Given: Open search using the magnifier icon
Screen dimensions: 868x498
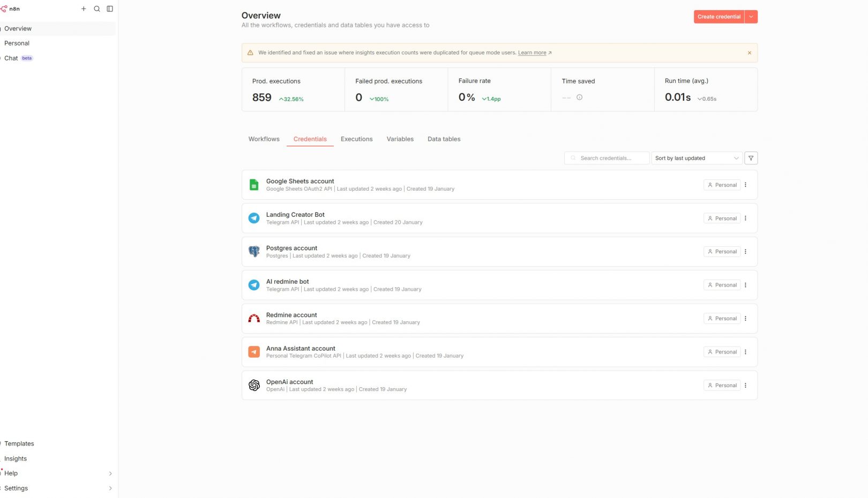Looking at the screenshot, I should (97, 9).
